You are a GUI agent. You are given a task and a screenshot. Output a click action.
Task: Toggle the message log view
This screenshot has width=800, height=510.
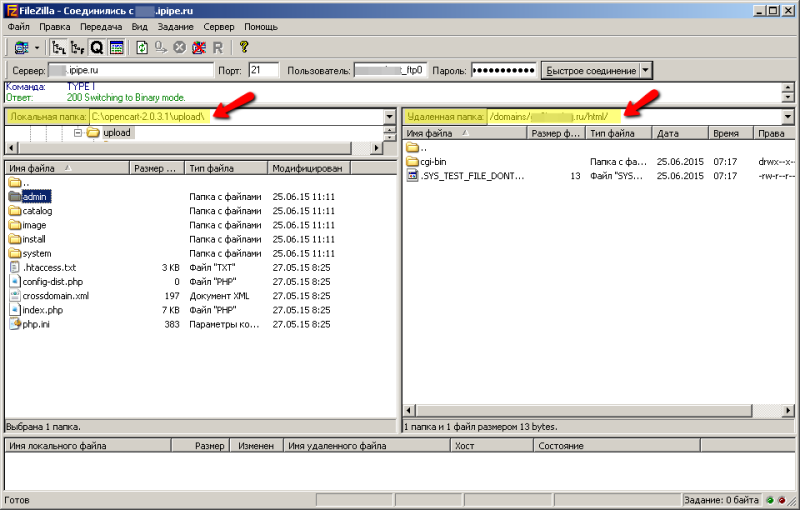pyautogui.click(x=116, y=47)
